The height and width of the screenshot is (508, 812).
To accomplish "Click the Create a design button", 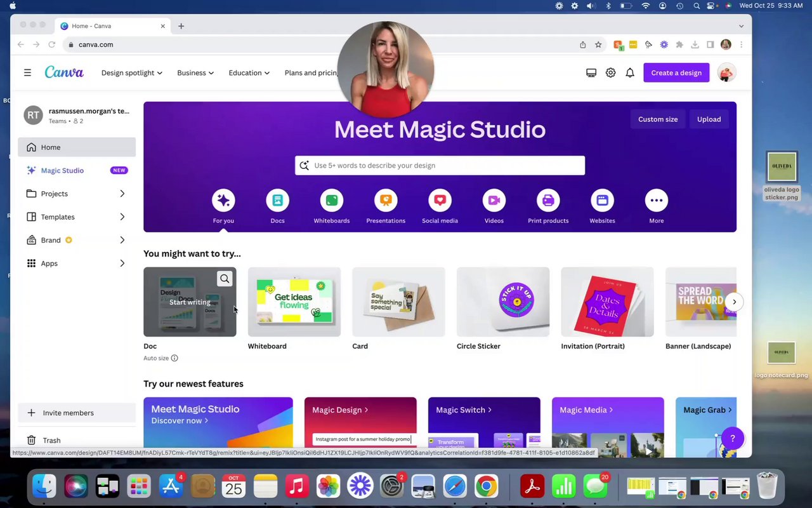I will [x=676, y=72].
